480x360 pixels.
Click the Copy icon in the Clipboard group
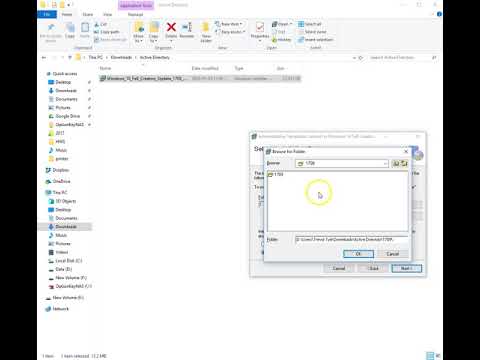[70, 28]
